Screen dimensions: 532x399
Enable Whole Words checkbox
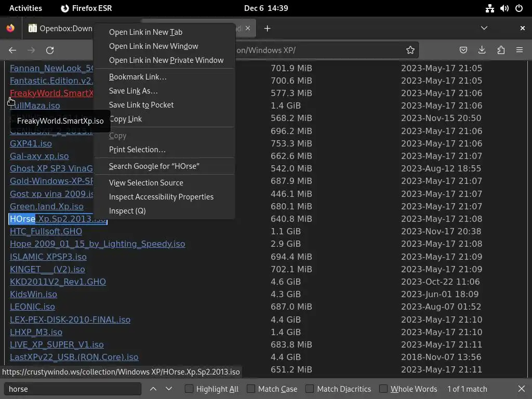383,389
